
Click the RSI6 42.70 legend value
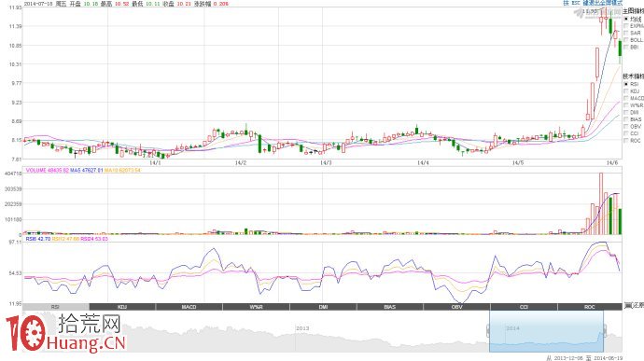coord(37,239)
